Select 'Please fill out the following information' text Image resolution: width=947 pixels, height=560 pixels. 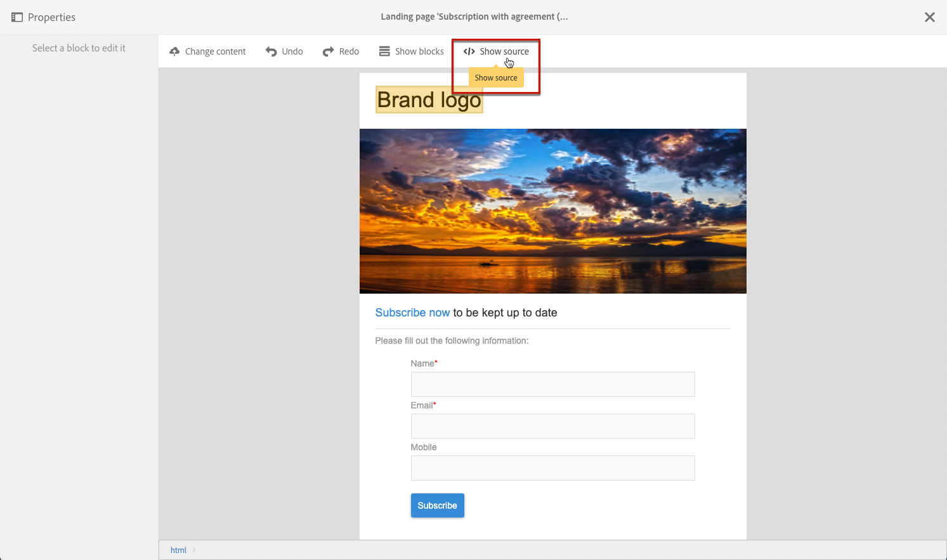(452, 341)
